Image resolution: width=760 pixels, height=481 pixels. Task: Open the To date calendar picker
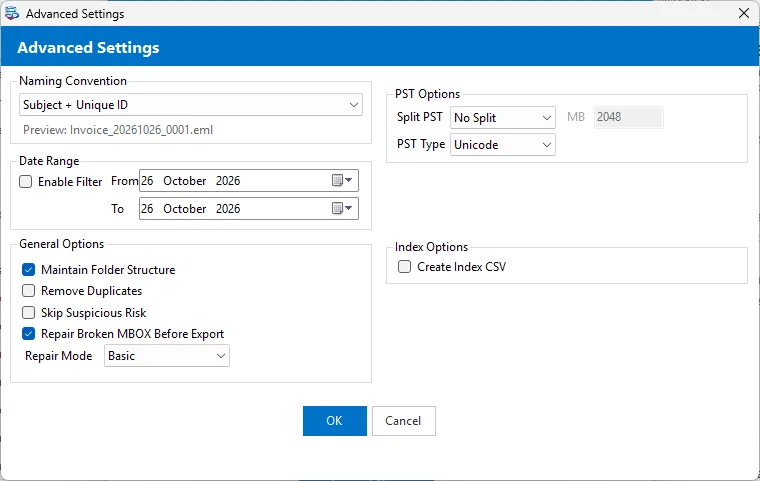(x=342, y=208)
